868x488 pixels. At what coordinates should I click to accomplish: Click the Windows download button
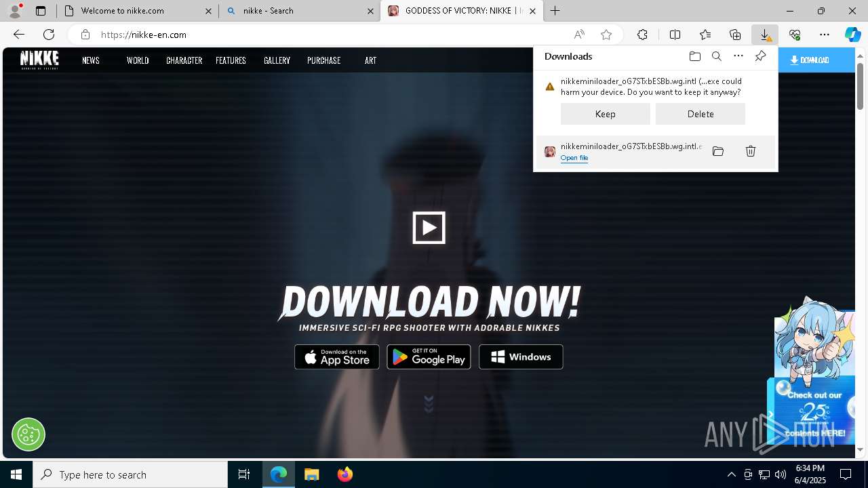pos(521,357)
